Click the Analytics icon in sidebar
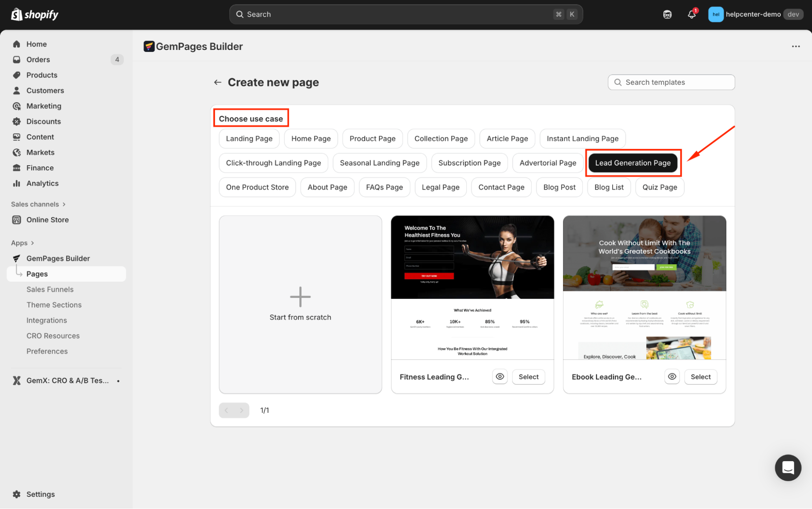This screenshot has width=812, height=509. coord(17,183)
